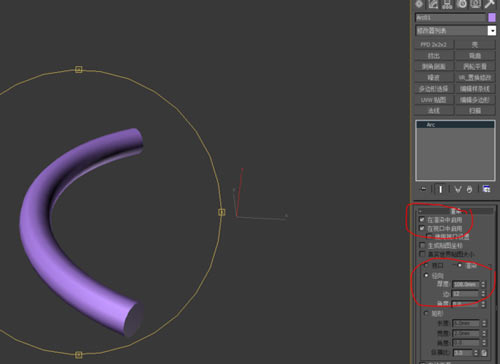Toggle the pin stack icon
500x364 pixels.
pyautogui.click(x=423, y=189)
